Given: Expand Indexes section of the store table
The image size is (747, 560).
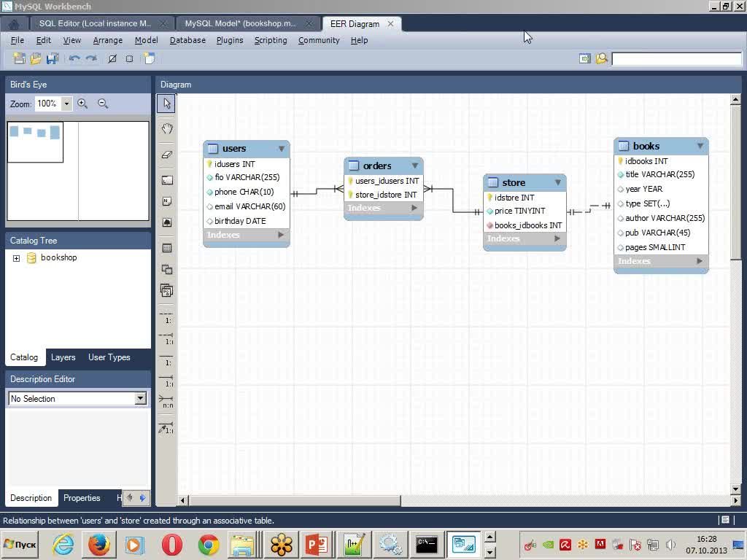Looking at the screenshot, I should (557, 238).
